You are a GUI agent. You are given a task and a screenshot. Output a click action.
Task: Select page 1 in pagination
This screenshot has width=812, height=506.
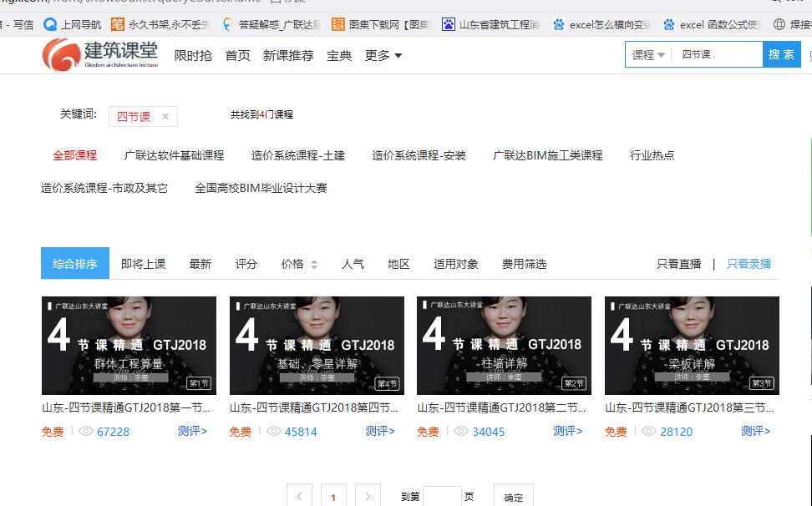coord(333,496)
